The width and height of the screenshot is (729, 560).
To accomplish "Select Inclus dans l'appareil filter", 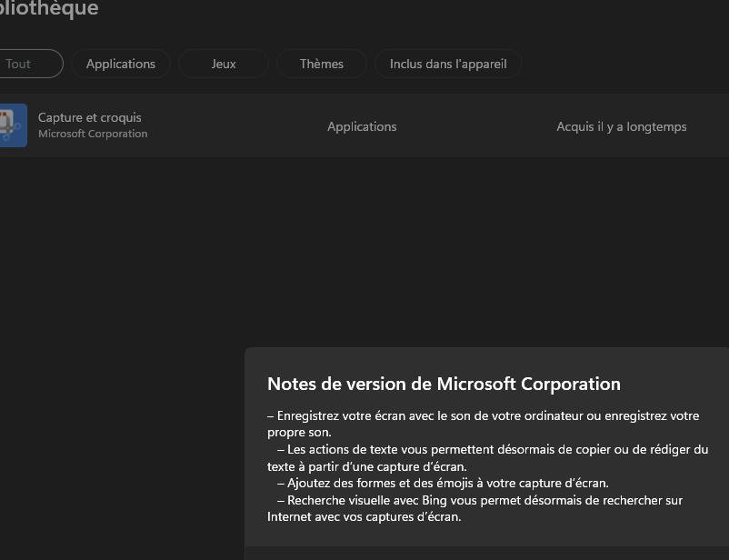I will coord(448,64).
